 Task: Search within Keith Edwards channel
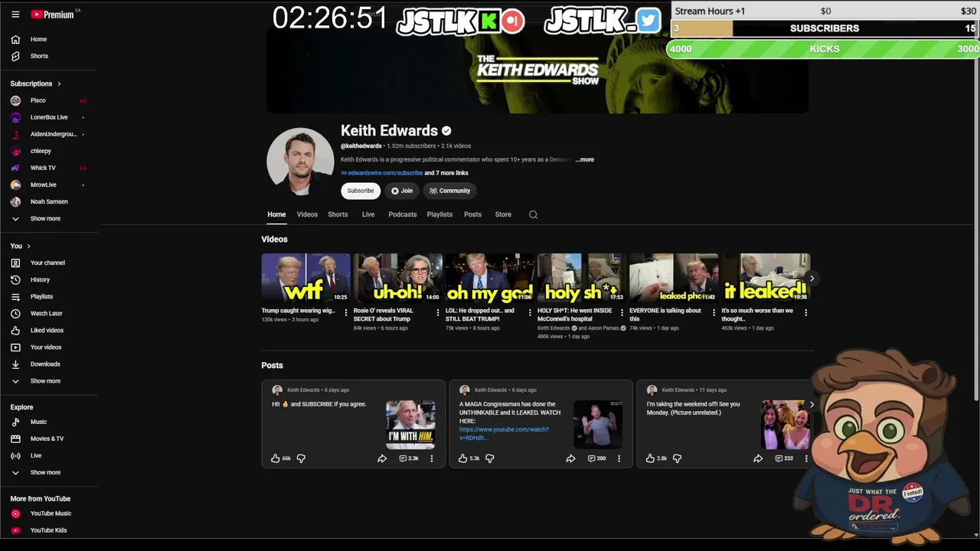click(x=534, y=215)
